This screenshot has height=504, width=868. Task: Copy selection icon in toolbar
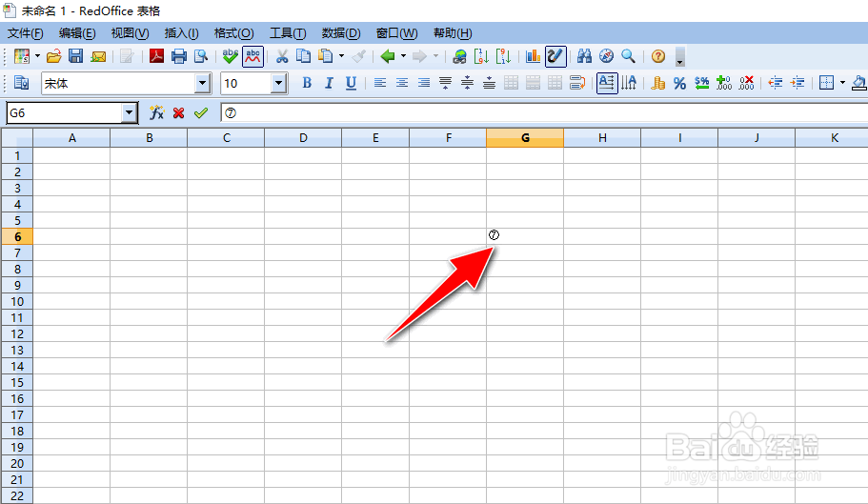click(x=303, y=56)
